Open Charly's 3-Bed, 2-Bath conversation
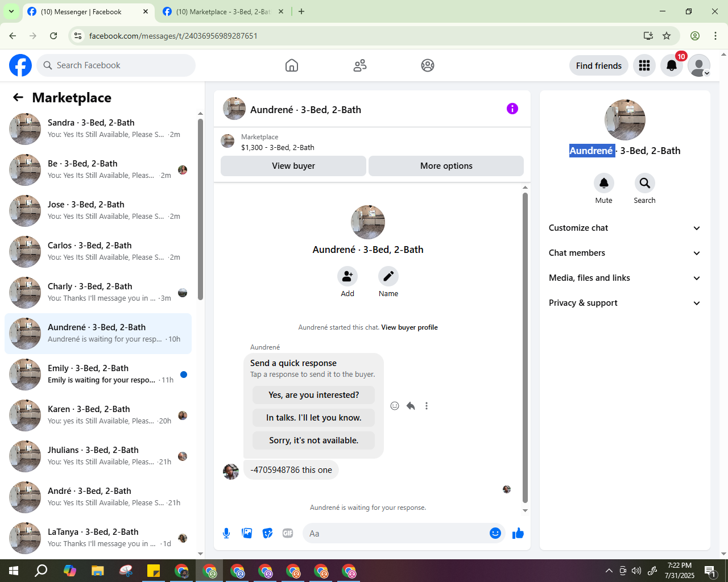This screenshot has height=582, width=728. point(98,293)
